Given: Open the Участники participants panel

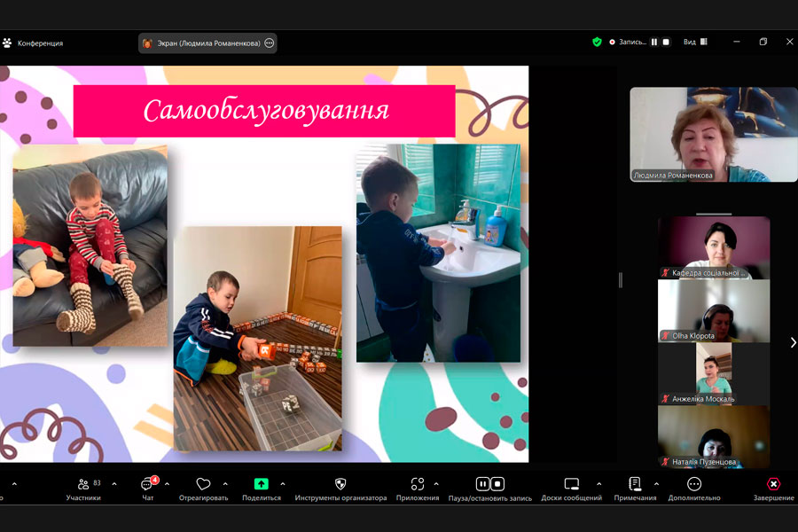Looking at the screenshot, I should [x=83, y=489].
